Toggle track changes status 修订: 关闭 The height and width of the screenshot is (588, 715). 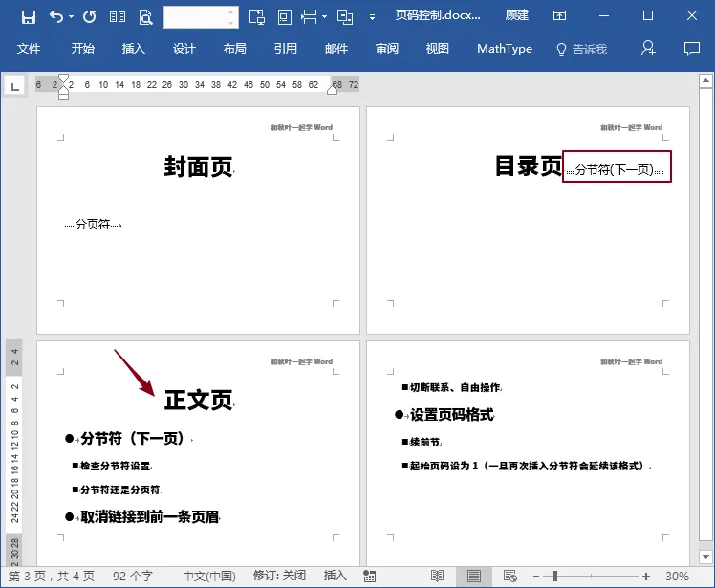[x=279, y=577]
